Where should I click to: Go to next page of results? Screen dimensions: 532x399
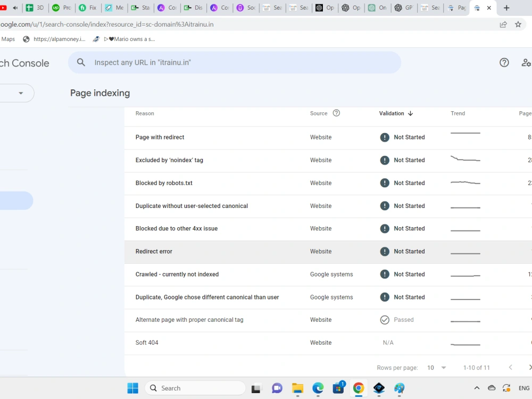530,368
